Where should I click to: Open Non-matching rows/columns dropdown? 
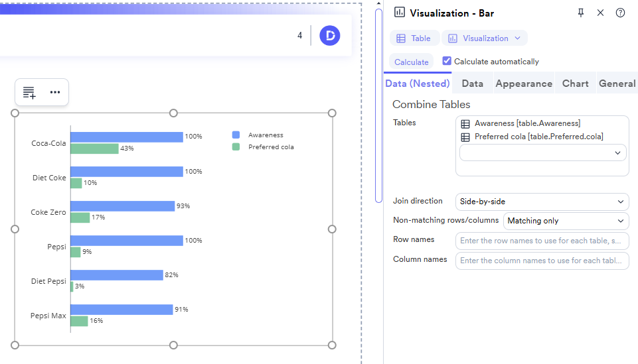point(566,221)
